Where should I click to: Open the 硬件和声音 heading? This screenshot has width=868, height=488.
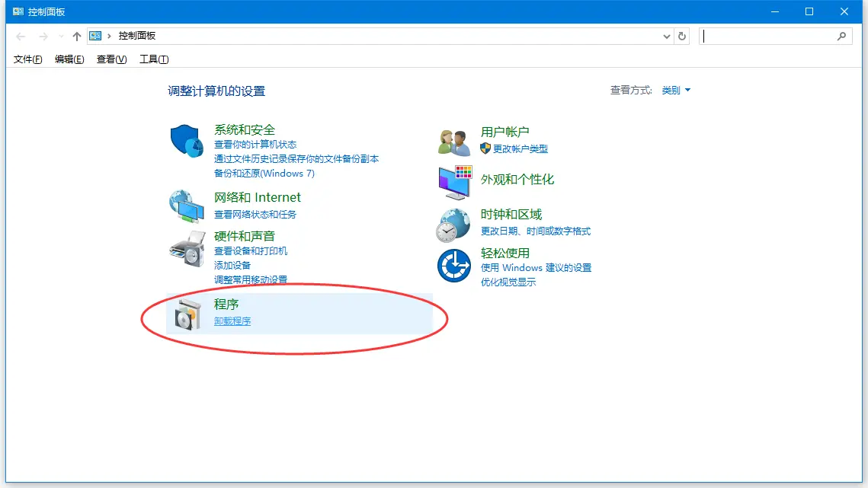click(x=245, y=236)
